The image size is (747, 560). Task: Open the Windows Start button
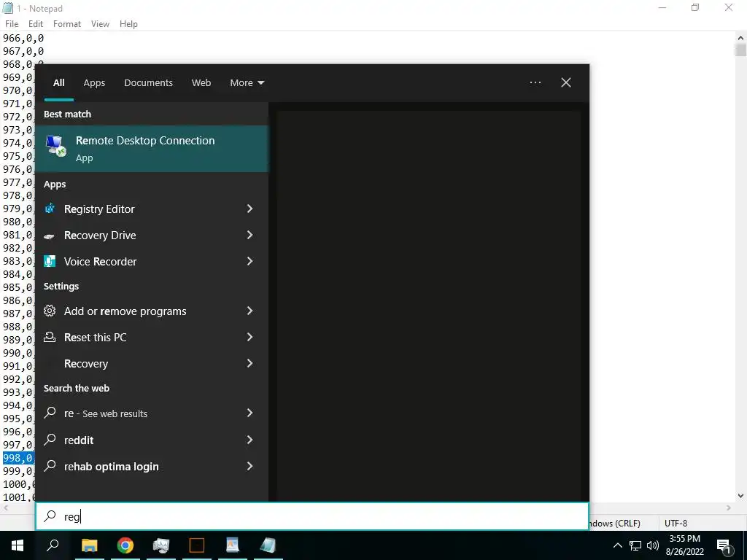coord(18,545)
